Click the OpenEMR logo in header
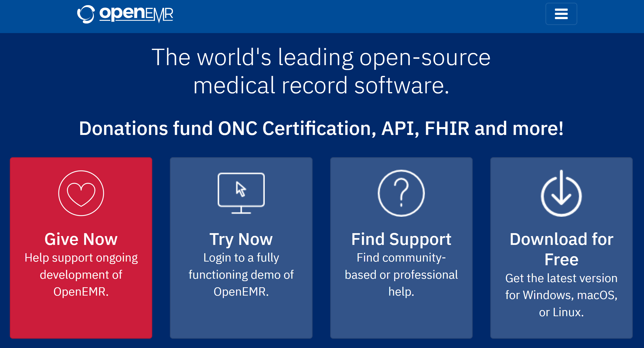Image resolution: width=644 pixels, height=348 pixels. pos(125,14)
